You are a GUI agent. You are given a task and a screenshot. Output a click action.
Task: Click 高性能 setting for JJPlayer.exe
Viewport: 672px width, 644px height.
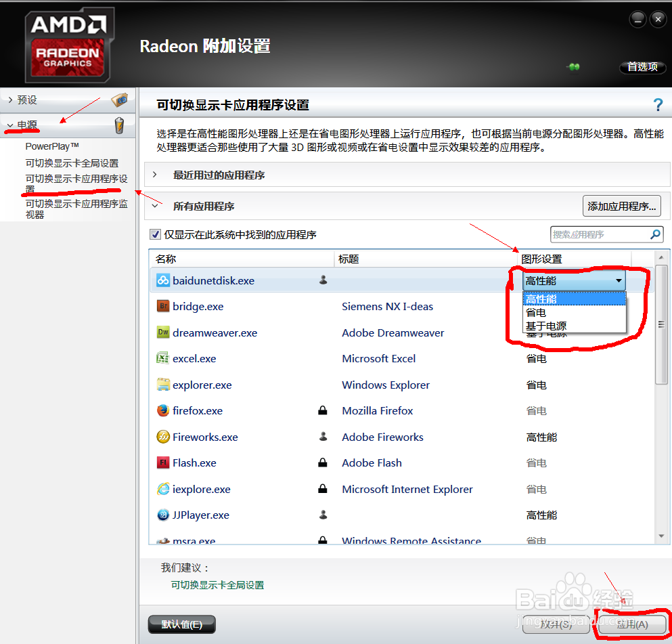click(x=541, y=515)
